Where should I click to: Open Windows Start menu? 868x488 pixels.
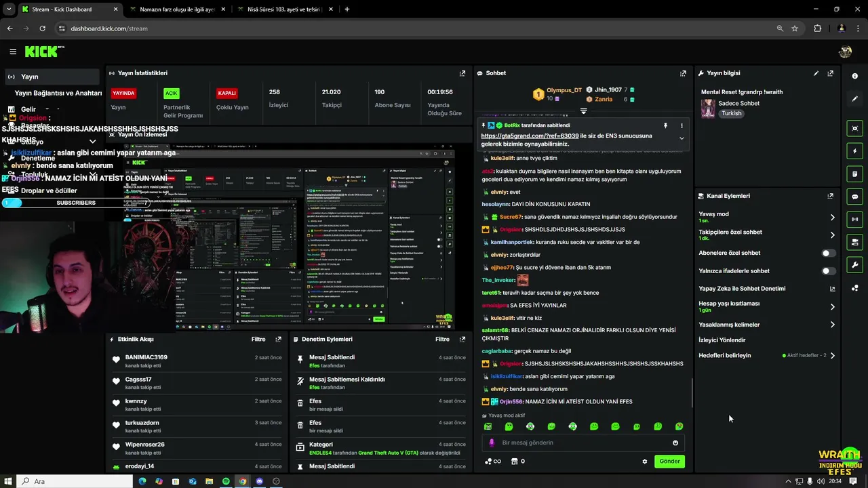(x=8, y=481)
